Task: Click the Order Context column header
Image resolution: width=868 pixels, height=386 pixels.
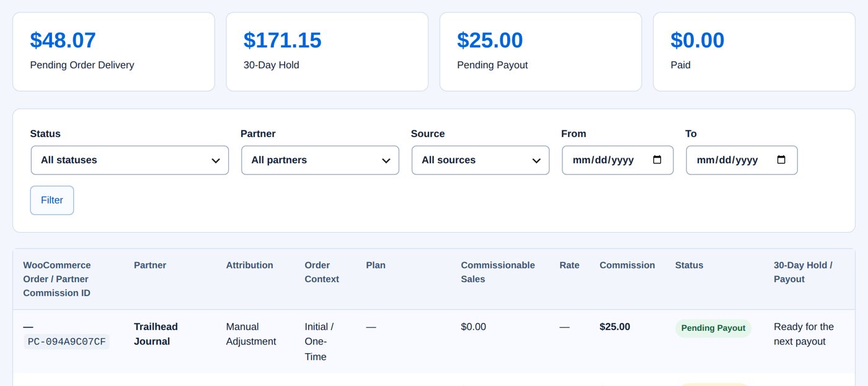Action: coord(322,272)
